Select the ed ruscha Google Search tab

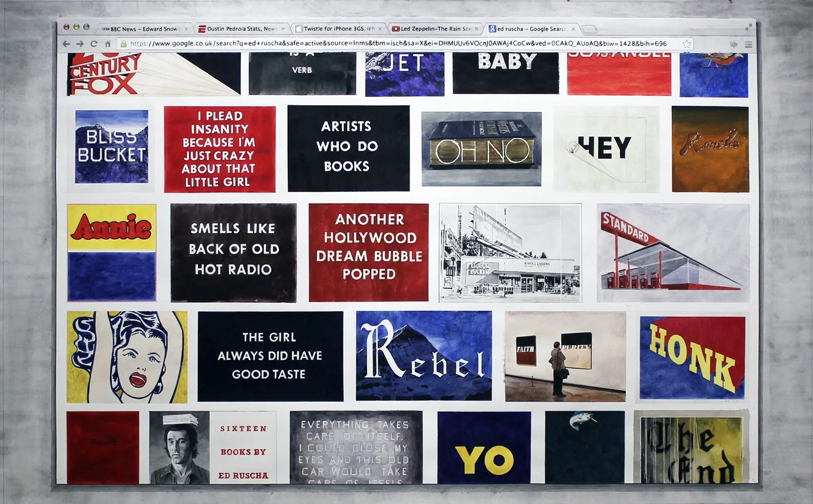pyautogui.click(x=532, y=29)
